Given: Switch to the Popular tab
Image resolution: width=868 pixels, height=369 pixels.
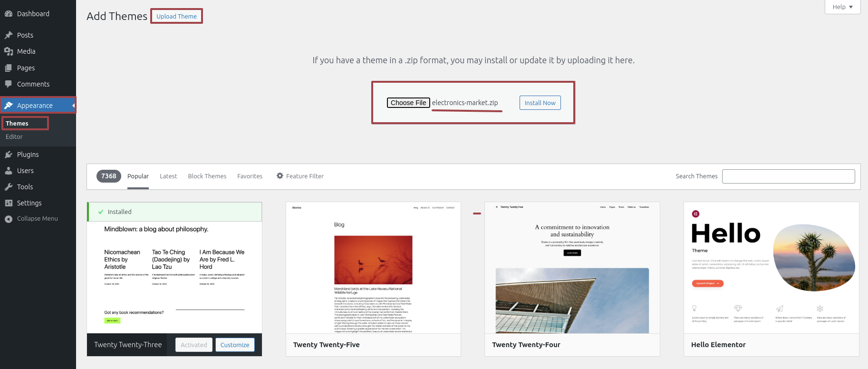Looking at the screenshot, I should pos(138,176).
